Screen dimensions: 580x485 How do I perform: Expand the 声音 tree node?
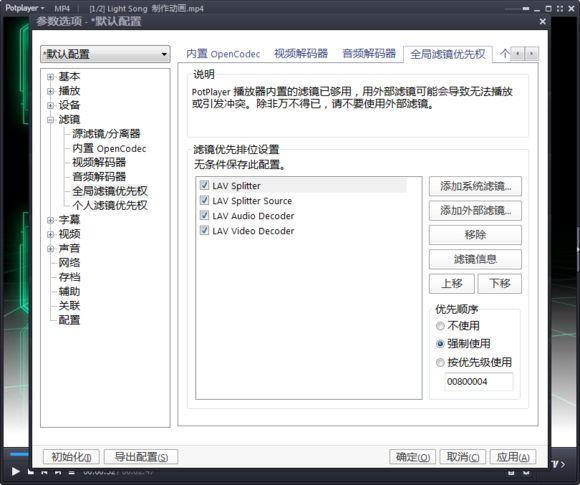pos(51,249)
